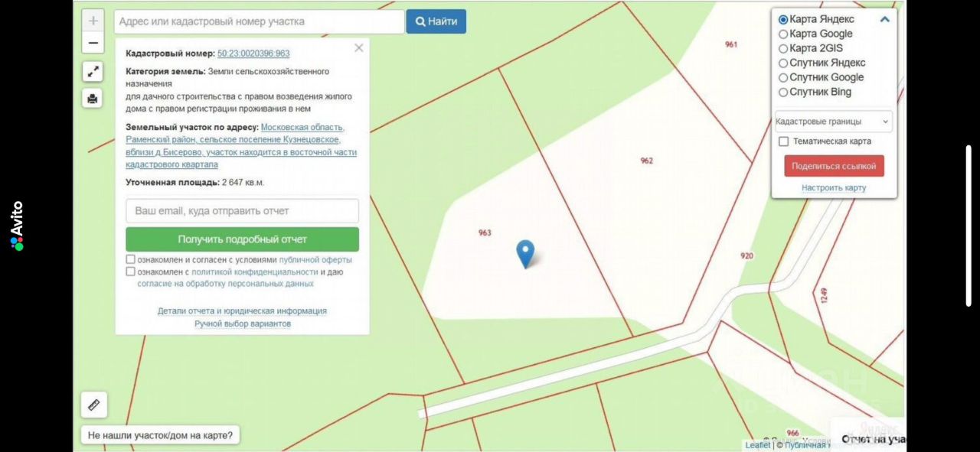Click Поделиться ссылкой button
Viewport: 980px width, 452px height.
point(834,166)
